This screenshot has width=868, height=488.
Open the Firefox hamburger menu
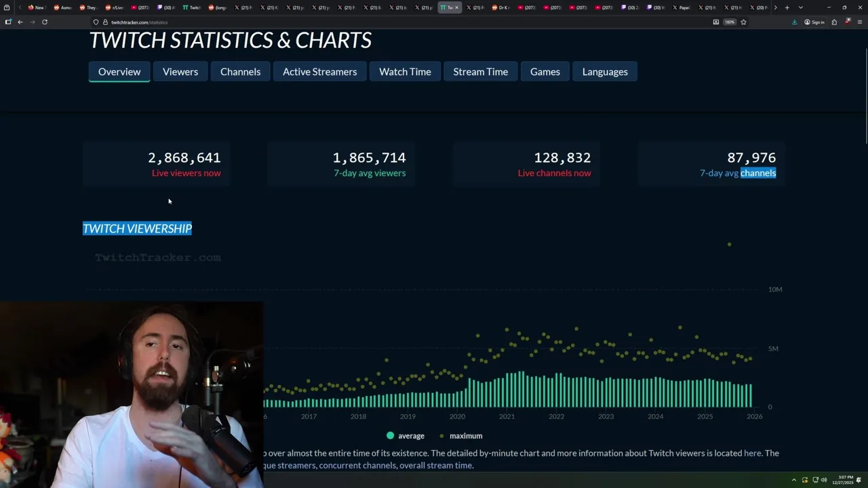[x=860, y=22]
